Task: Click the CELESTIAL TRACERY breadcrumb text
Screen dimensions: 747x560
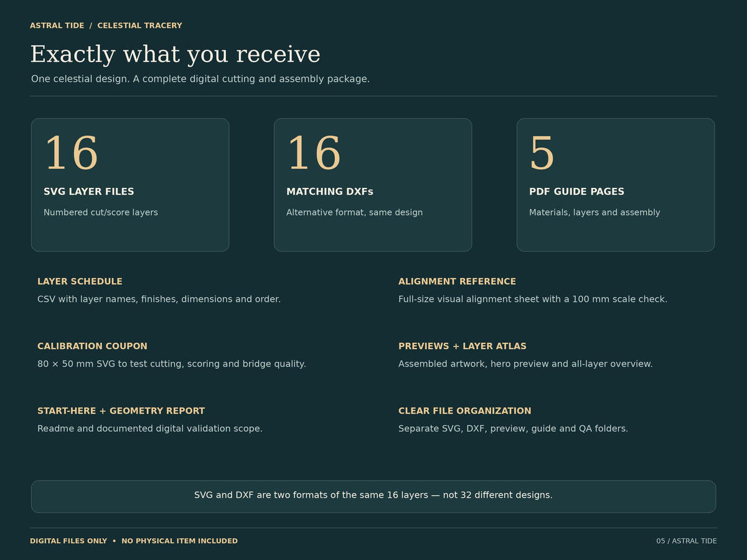Action: coord(140,26)
